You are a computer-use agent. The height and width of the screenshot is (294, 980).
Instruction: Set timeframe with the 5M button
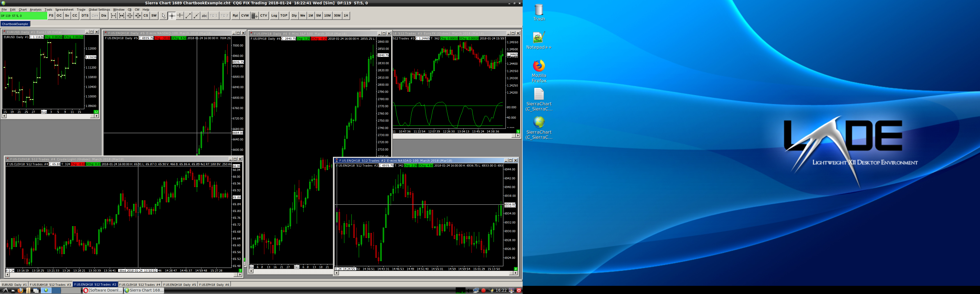pyautogui.click(x=318, y=16)
